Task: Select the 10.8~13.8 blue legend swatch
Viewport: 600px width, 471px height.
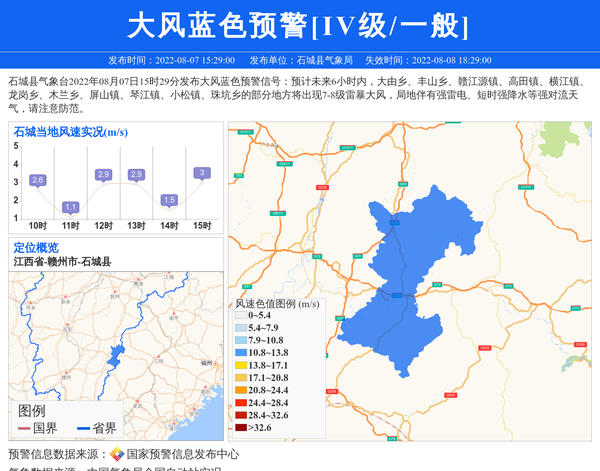Action: [x=240, y=353]
